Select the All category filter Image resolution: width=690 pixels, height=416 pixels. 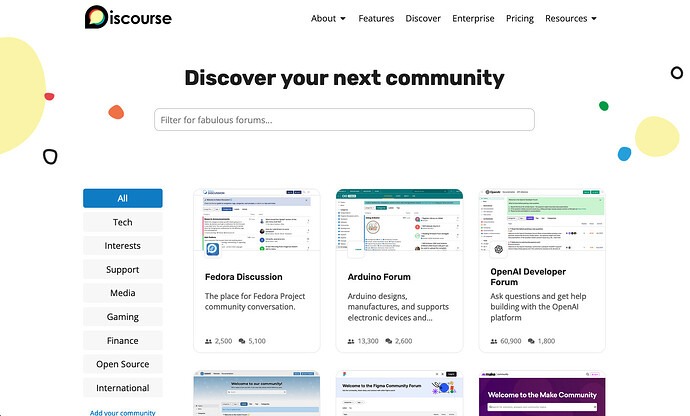123,198
